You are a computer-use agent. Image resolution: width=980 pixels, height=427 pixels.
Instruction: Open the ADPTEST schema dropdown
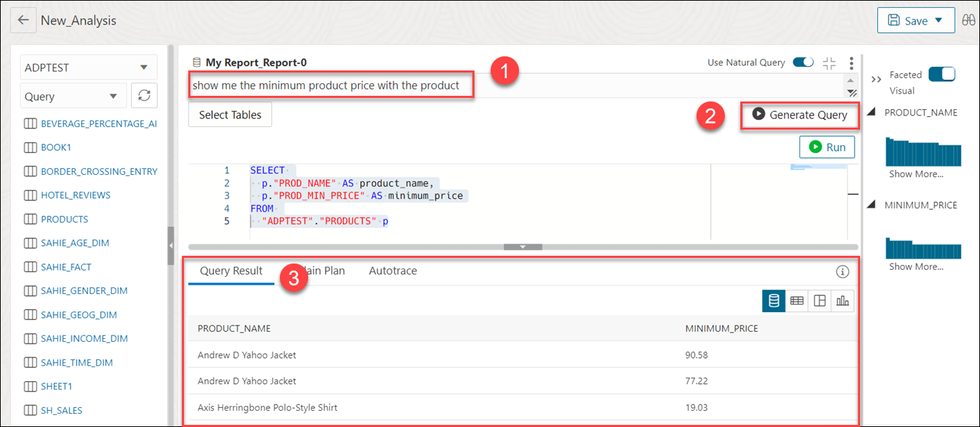pyautogui.click(x=87, y=66)
